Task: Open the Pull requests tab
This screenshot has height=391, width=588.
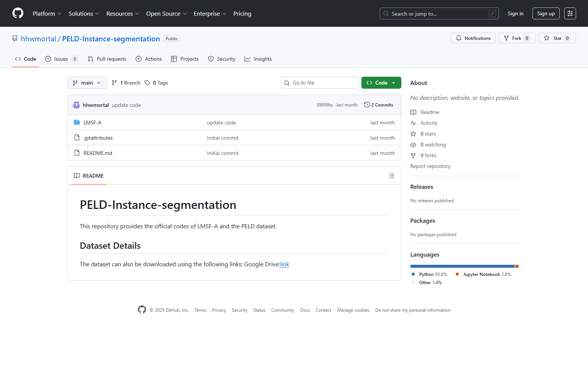Action: pos(107,59)
